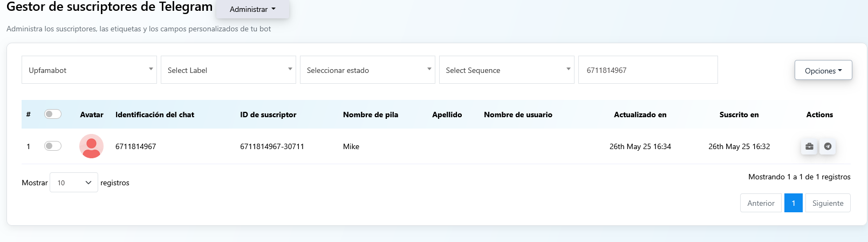Open the Administrar menu
868x242 pixels.
252,9
